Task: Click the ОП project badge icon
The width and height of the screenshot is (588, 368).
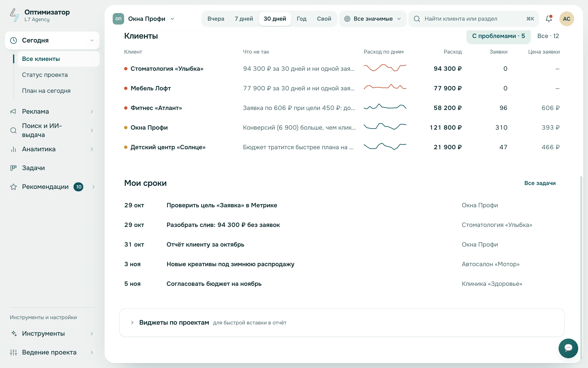Action: click(118, 19)
